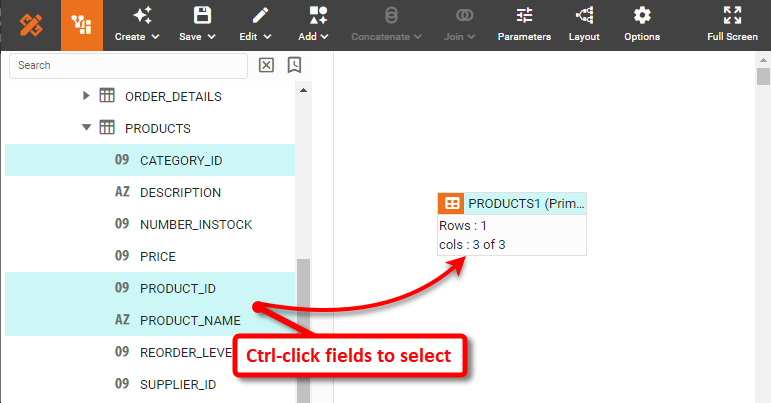Screen dimensions: 771x403
Task: Expand the ORDER_DETAILS table node
Action: pyautogui.click(x=86, y=96)
